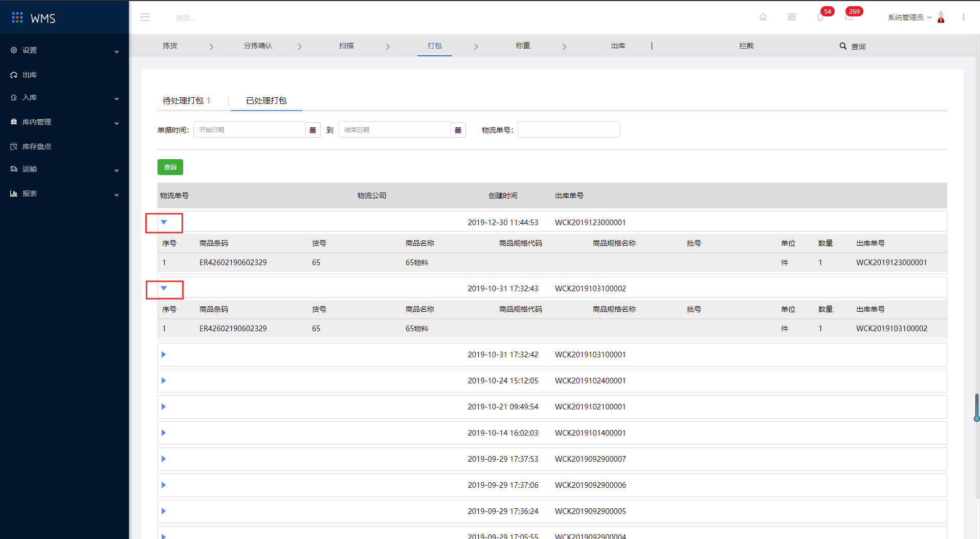Focus the 物流单号 input field
Screen dimensions: 980x539
point(569,130)
